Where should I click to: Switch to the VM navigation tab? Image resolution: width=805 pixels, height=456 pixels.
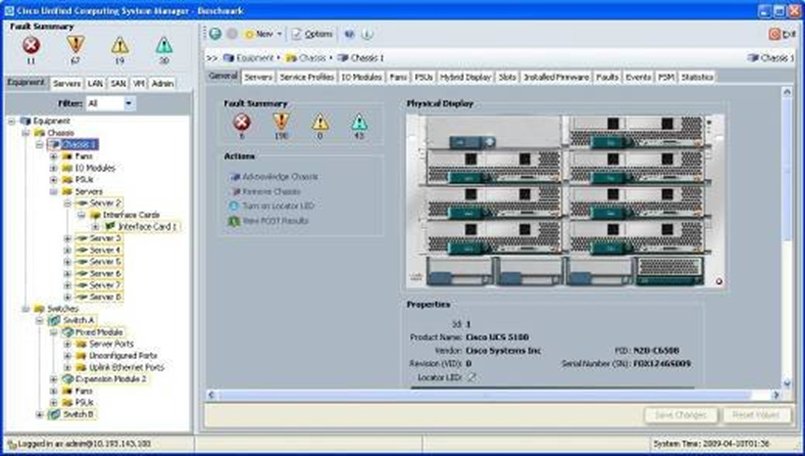[x=139, y=83]
